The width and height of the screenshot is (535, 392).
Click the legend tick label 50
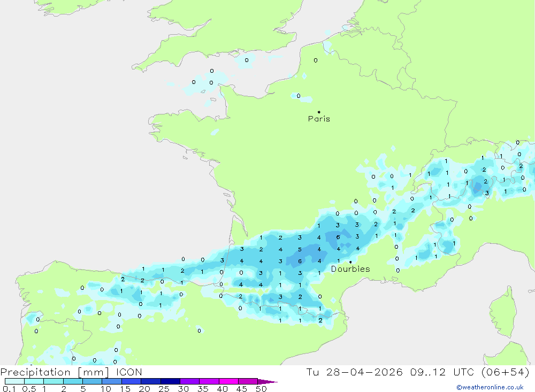(x=262, y=389)
